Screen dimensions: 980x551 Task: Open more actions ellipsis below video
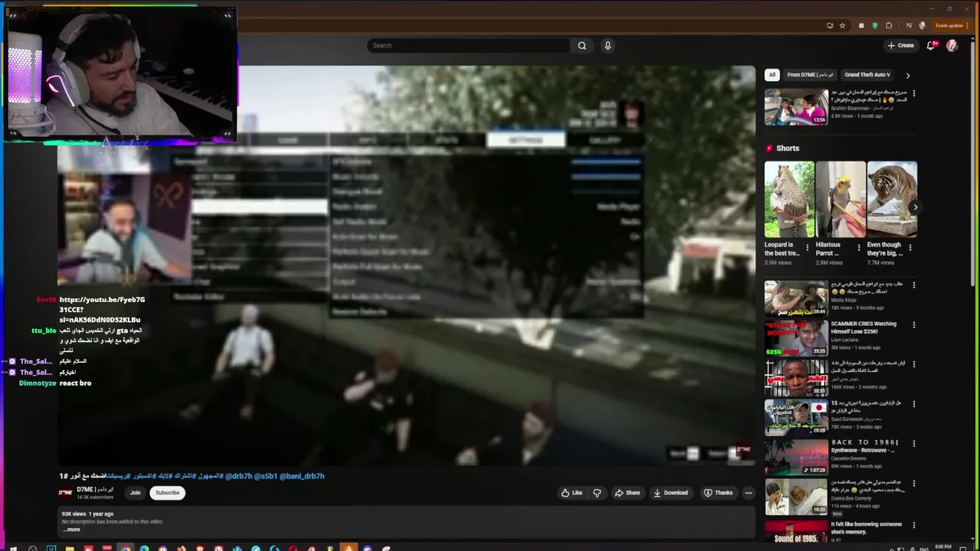pos(749,493)
